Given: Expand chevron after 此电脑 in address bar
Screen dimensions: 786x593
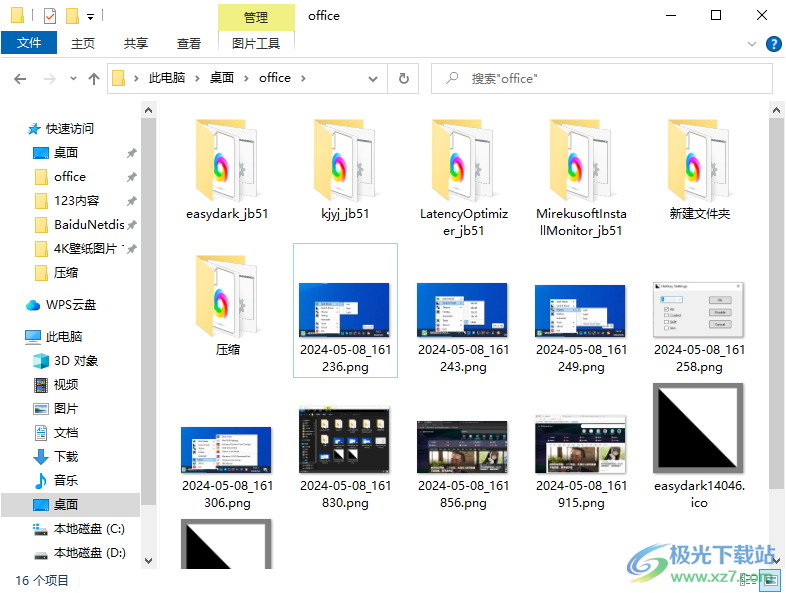Looking at the screenshot, I should click(x=198, y=79).
